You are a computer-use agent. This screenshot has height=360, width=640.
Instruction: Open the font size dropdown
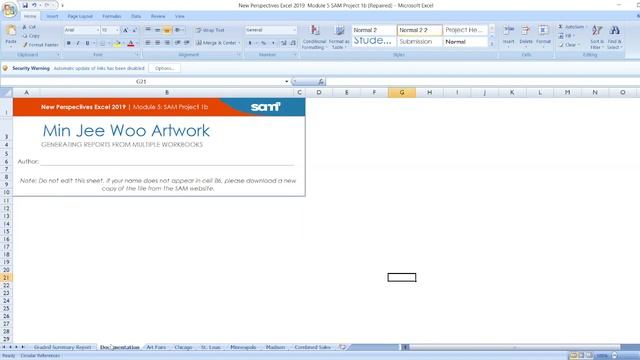coord(117,30)
